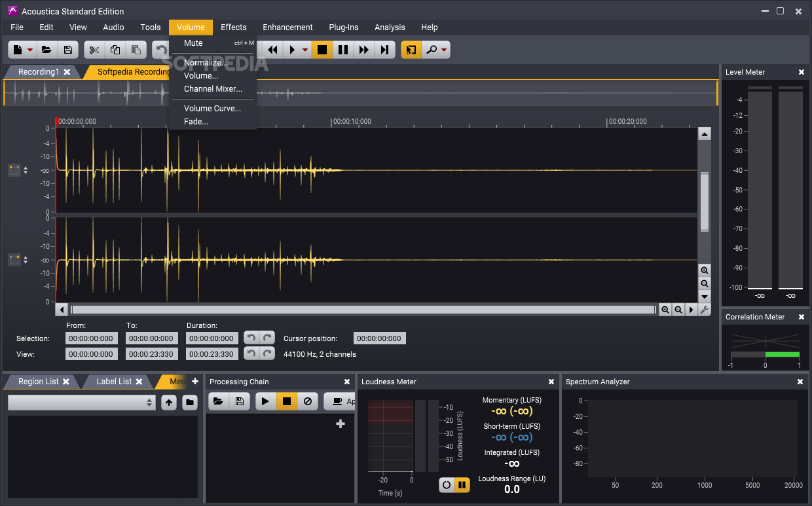Click the Selection To time field
The image size is (812, 506).
152,338
